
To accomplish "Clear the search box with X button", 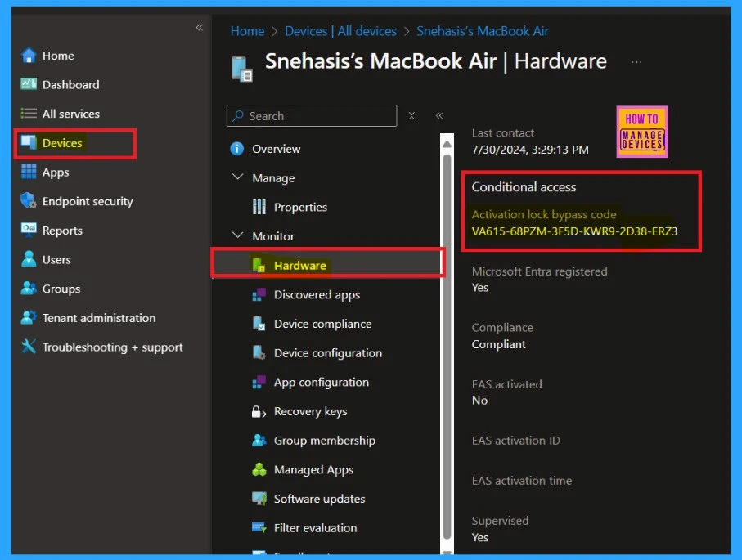I will click(411, 116).
